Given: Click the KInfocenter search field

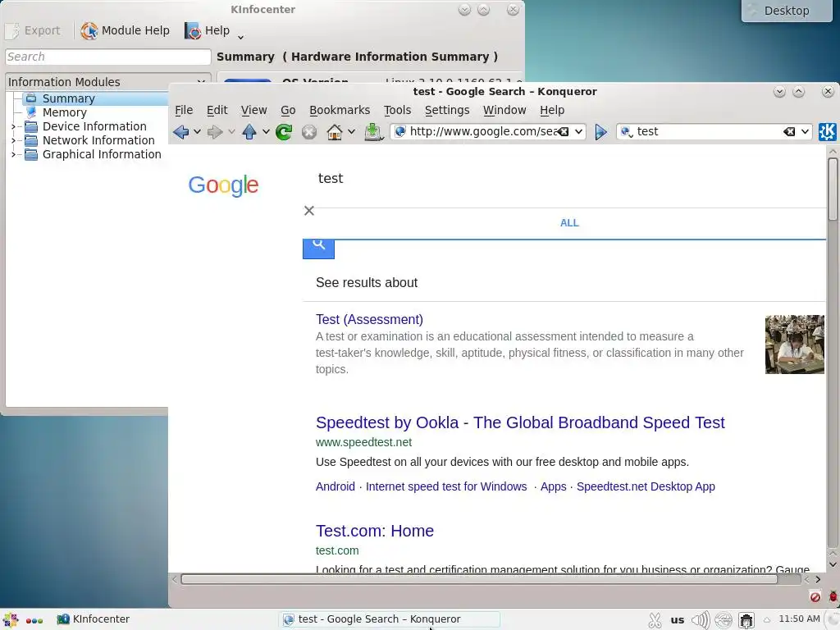Looking at the screenshot, I should coord(107,57).
